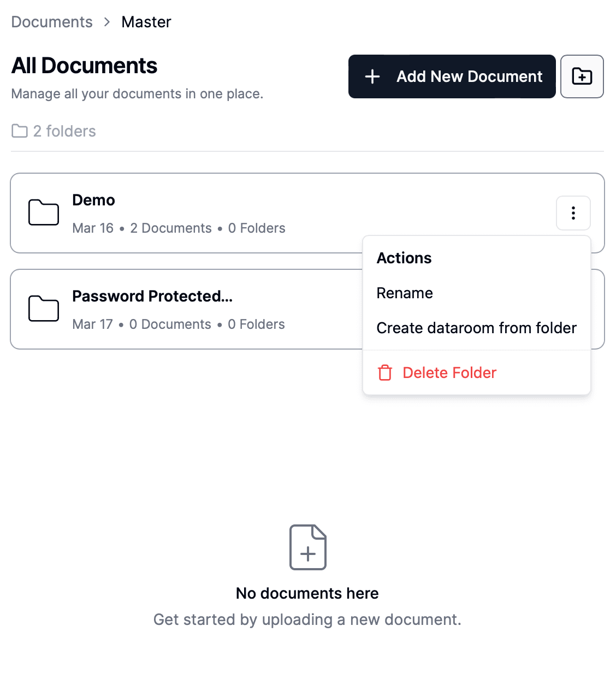The image size is (616, 685).
Task: Click the Master breadcrumb entry
Action: pos(146,22)
